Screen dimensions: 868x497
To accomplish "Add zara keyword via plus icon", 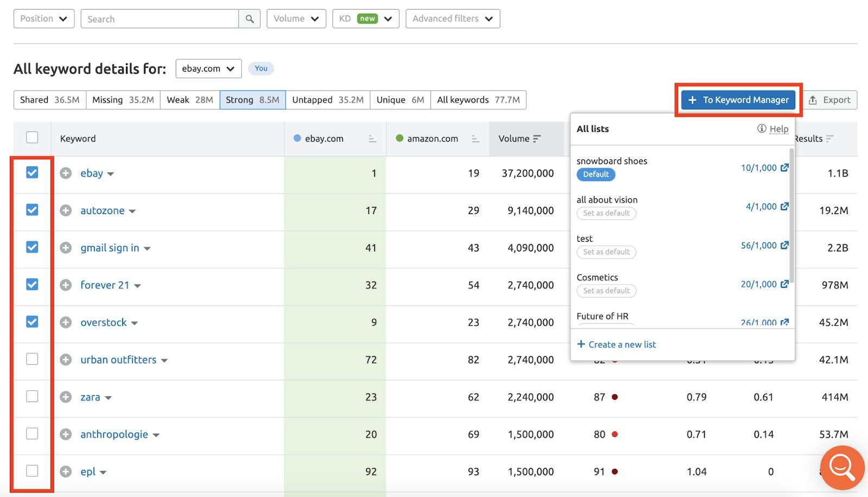I will click(x=66, y=397).
